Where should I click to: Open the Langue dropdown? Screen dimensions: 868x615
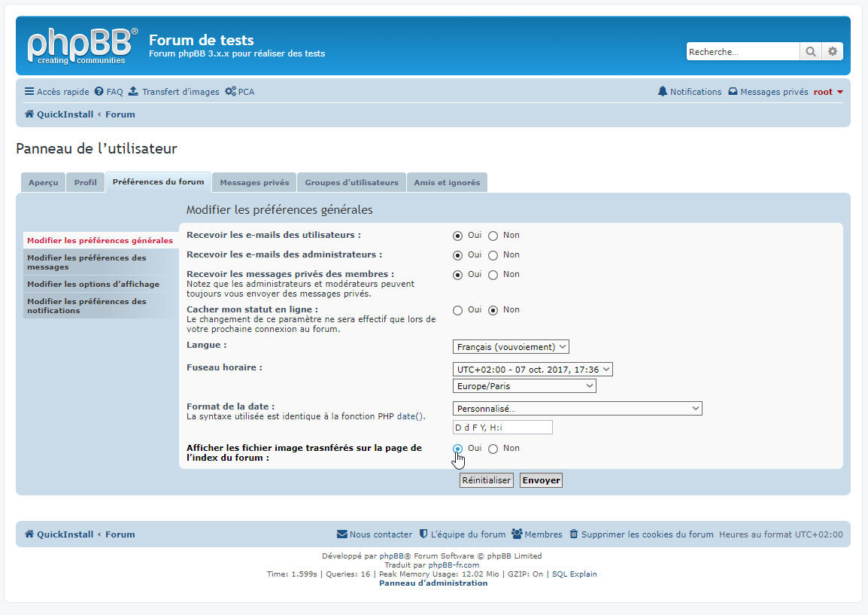click(511, 347)
